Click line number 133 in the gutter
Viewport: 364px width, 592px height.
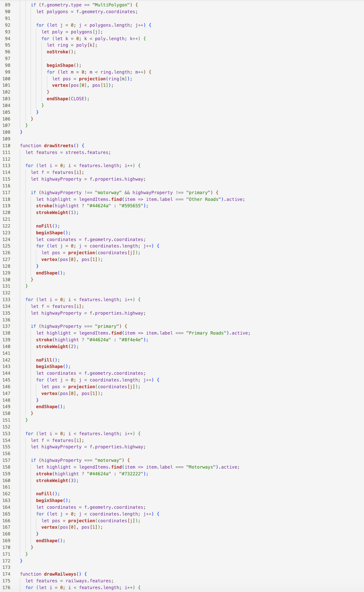pyautogui.click(x=7, y=300)
